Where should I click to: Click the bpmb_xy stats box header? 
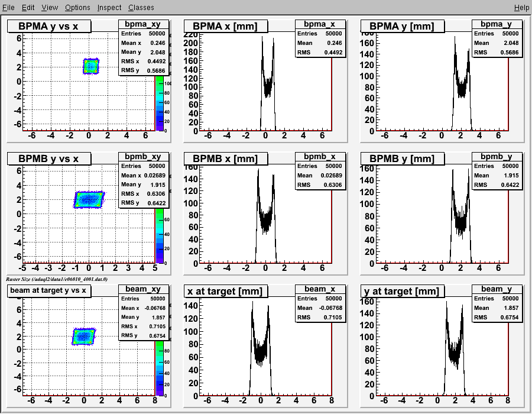click(x=143, y=157)
